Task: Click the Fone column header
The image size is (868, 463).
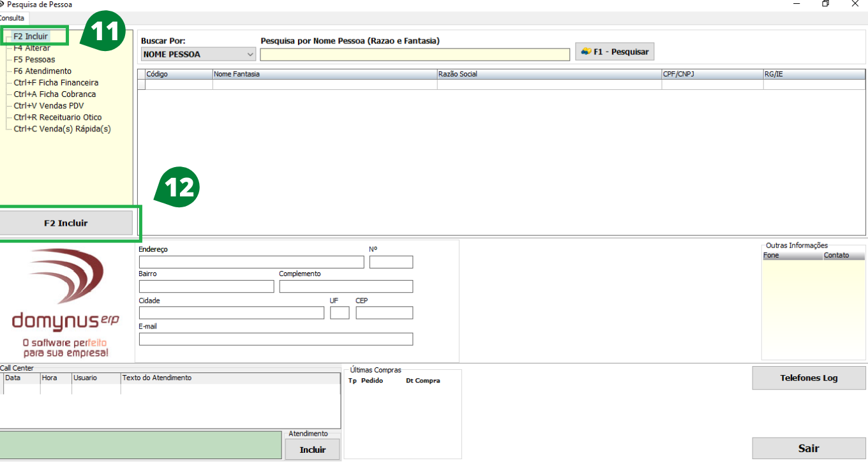Action: pyautogui.click(x=792, y=255)
